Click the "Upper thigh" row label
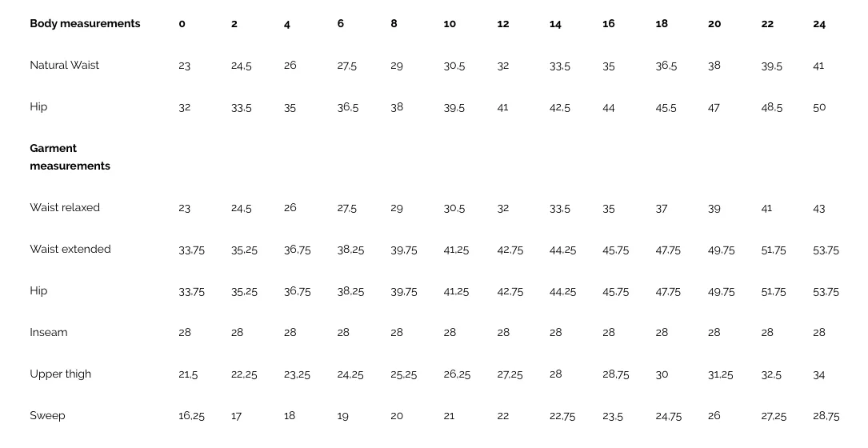The width and height of the screenshot is (868, 448). pyautogui.click(x=60, y=374)
